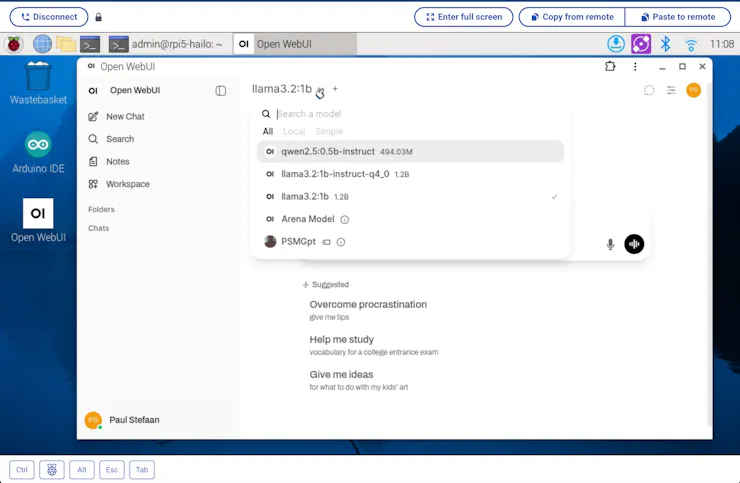Open the Wi-Fi network tray menu
Screen dimensions: 740x483
691,45
